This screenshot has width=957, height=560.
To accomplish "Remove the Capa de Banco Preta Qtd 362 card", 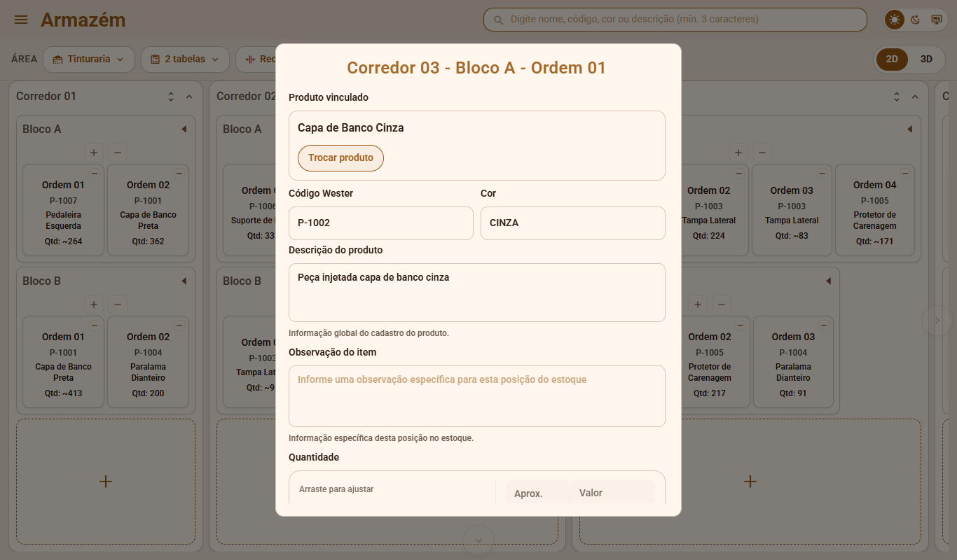I will [179, 173].
